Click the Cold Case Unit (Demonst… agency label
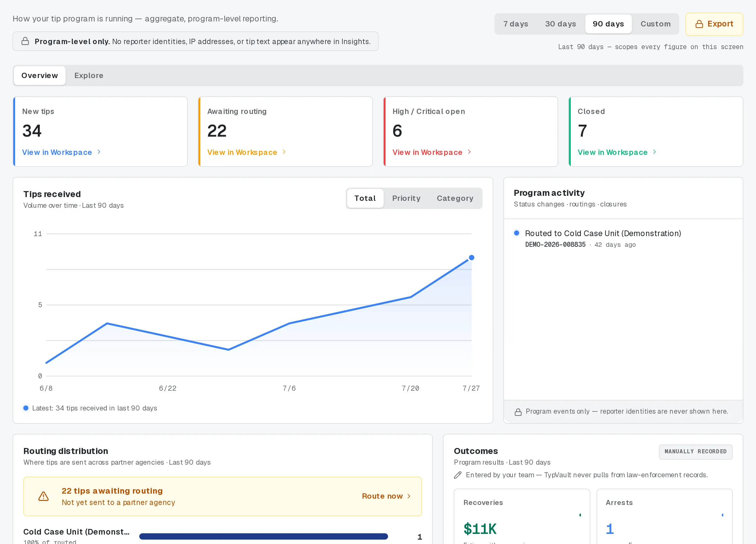The height and width of the screenshot is (544, 756). (76, 532)
